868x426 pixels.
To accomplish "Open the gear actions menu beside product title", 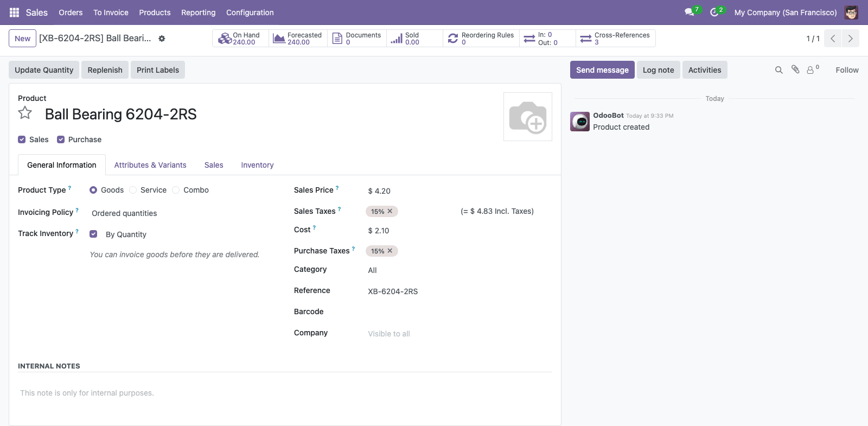I will pos(162,39).
